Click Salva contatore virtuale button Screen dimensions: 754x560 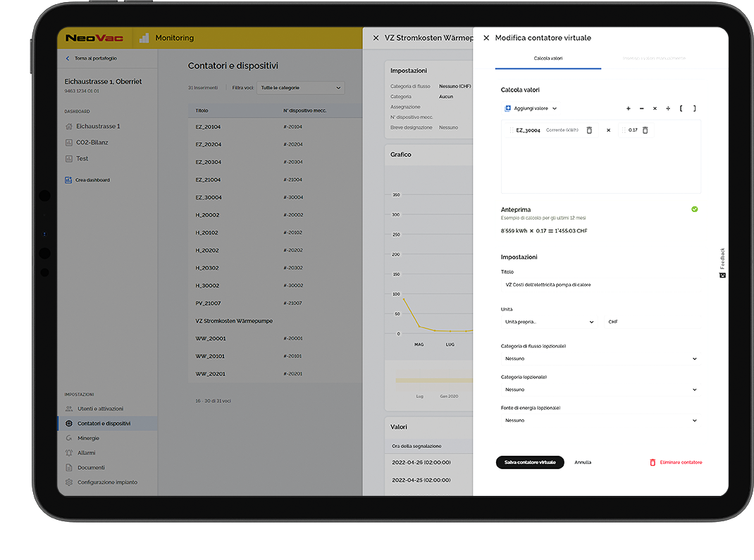(530, 463)
